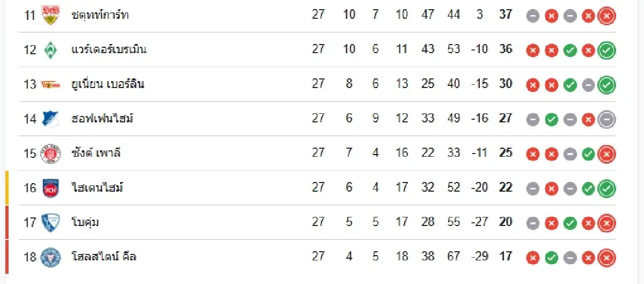Click the Heidenheim FCH crest
The width and height of the screenshot is (644, 284).
pyautogui.click(x=50, y=188)
